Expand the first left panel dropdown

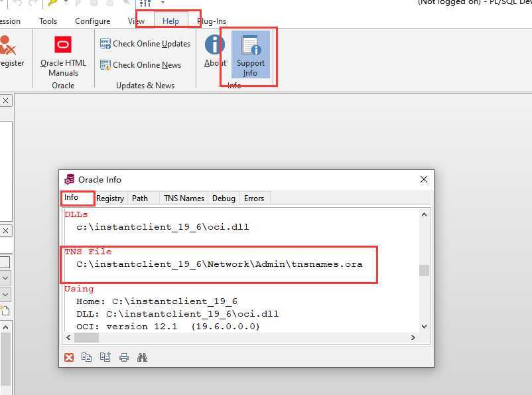[x=5, y=279]
